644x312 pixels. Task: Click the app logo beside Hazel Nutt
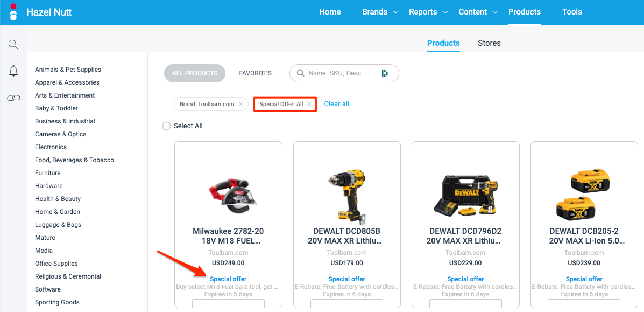[x=13, y=12]
